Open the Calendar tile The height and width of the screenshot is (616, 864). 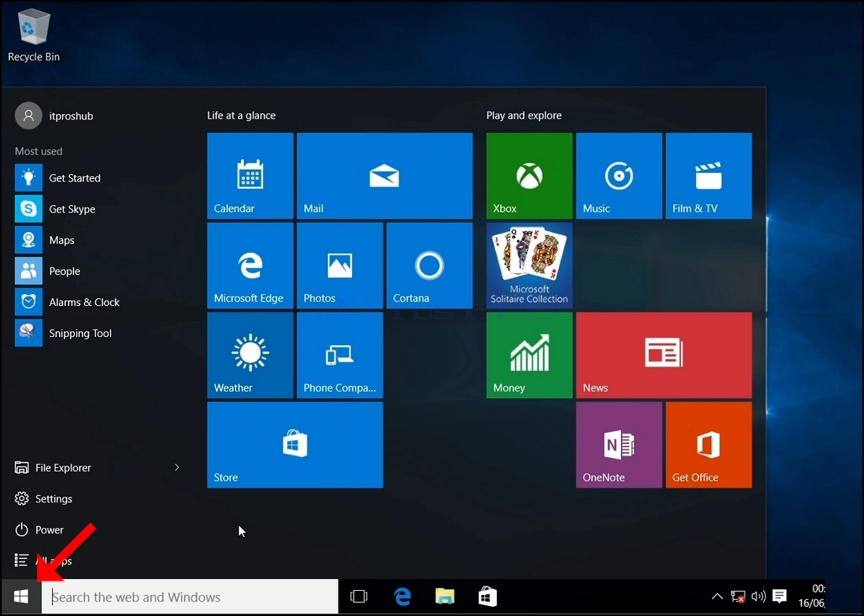pyautogui.click(x=250, y=176)
